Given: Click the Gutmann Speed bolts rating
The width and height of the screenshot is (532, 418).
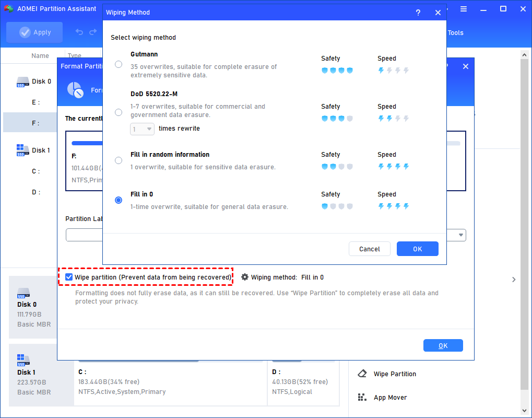Looking at the screenshot, I should point(393,71).
